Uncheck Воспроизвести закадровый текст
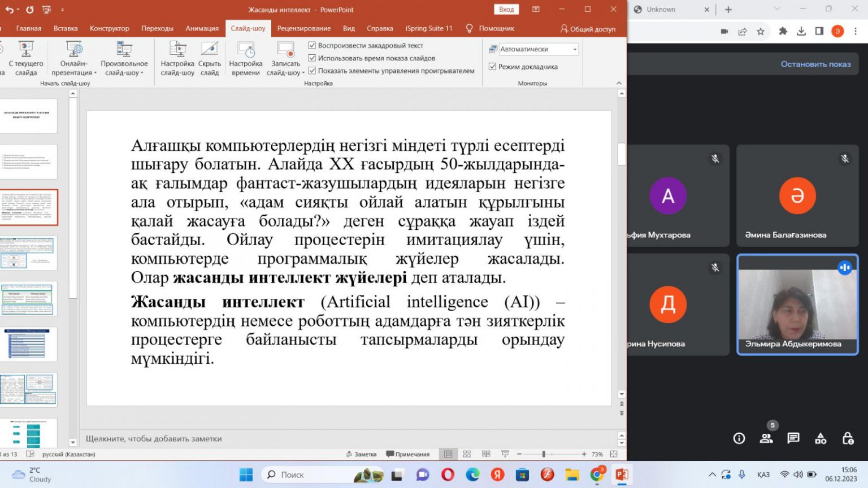This screenshot has height=488, width=868. click(x=312, y=45)
